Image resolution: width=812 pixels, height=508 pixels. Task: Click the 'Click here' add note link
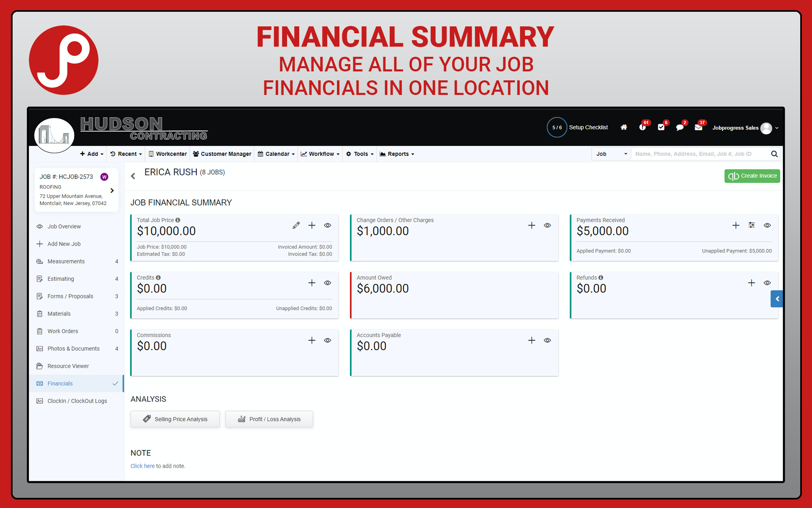(142, 466)
